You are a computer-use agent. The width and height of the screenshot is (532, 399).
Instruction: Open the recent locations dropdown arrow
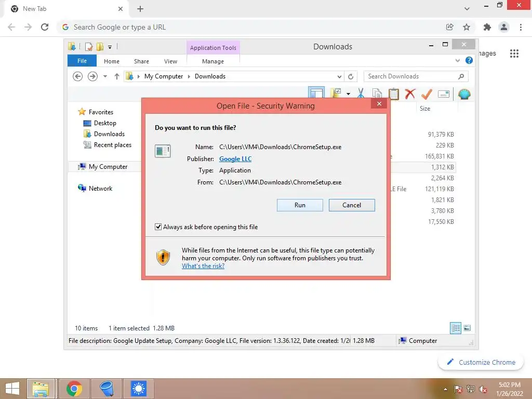tap(105, 76)
